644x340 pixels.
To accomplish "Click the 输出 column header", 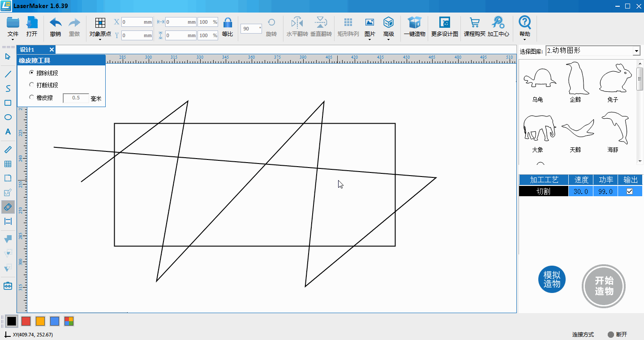I will pos(630,180).
